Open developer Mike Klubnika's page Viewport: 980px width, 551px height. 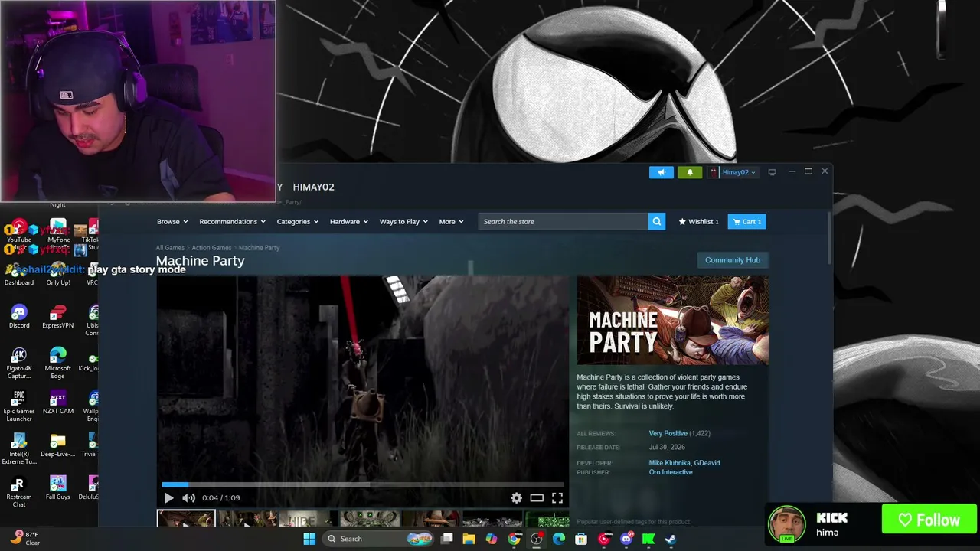pyautogui.click(x=669, y=463)
